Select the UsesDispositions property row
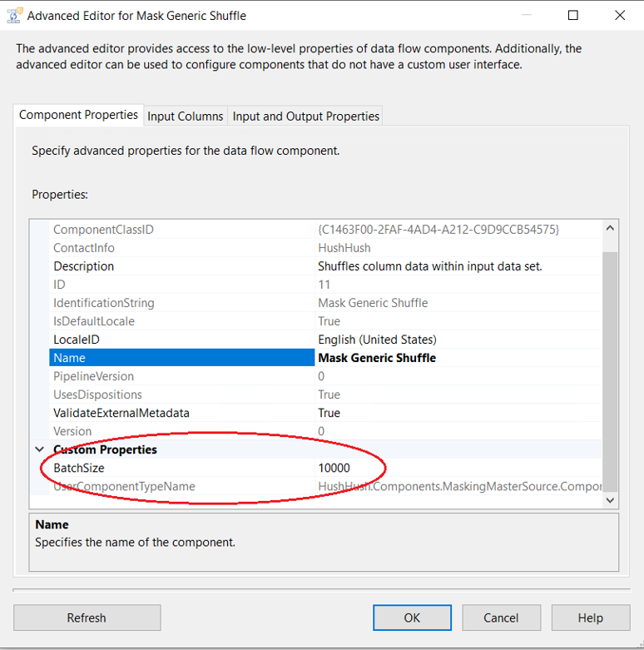This screenshot has width=644, height=650. click(x=97, y=394)
